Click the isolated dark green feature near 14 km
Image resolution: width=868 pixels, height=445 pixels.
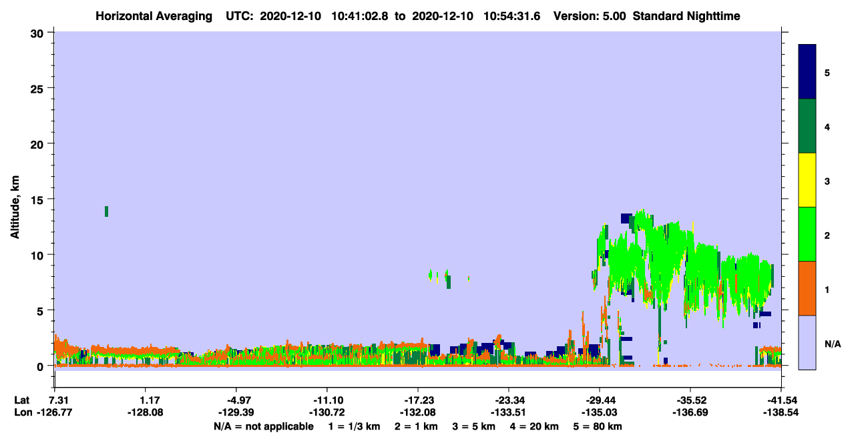106,211
